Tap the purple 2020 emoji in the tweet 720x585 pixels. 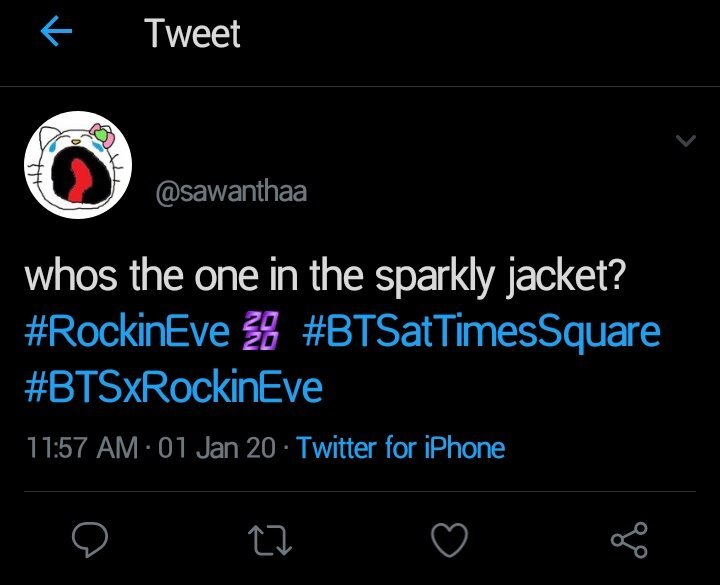coord(263,332)
